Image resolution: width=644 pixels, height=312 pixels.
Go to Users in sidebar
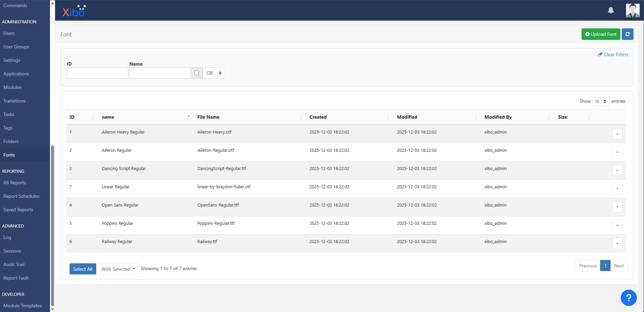pos(9,33)
